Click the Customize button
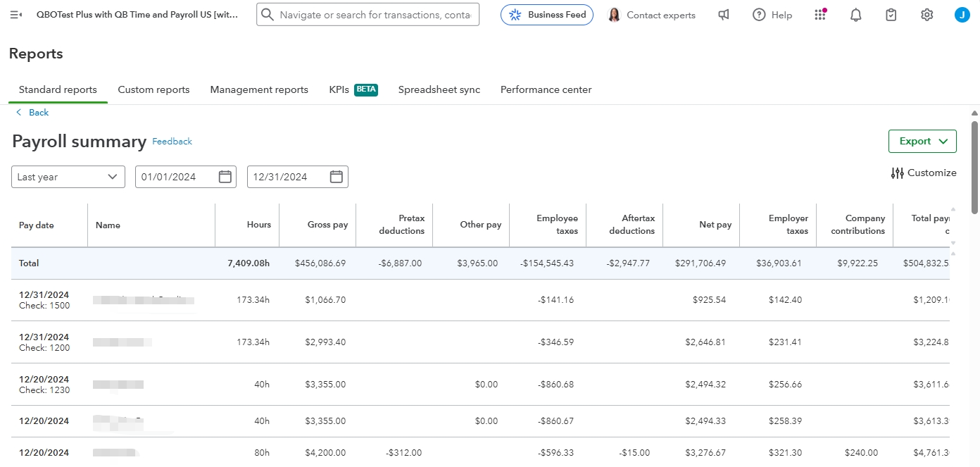 (924, 173)
